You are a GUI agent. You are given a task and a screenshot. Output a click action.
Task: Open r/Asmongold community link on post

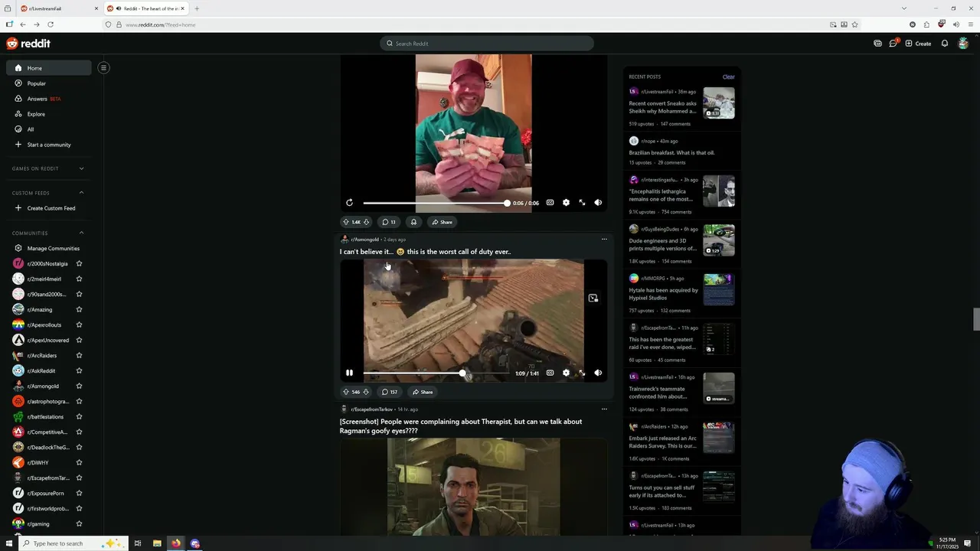point(364,240)
